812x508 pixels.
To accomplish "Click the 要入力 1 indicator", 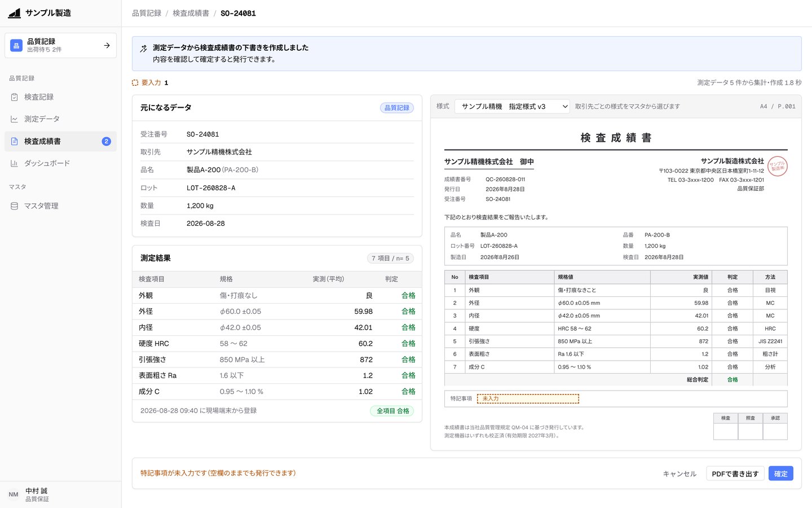I will click(x=150, y=82).
